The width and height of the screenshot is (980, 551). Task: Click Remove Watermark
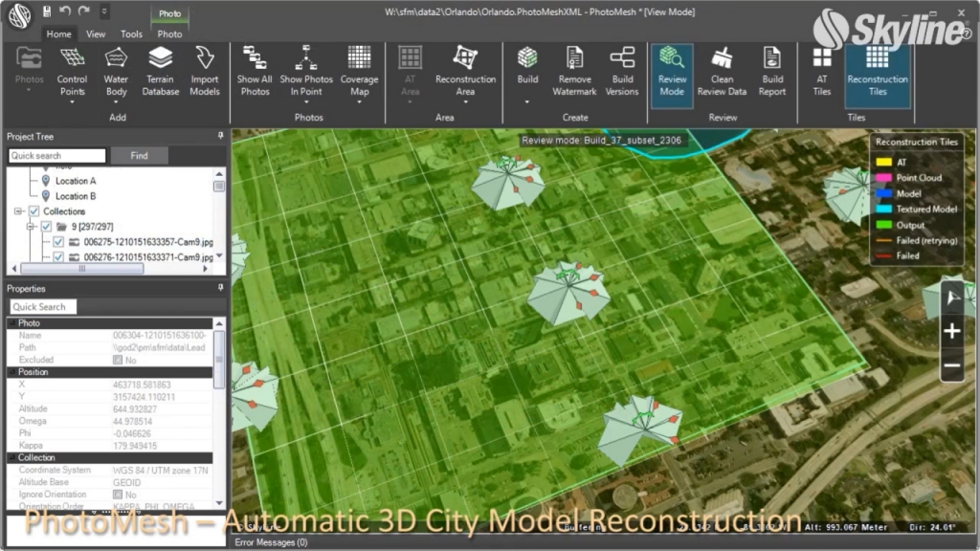pos(574,70)
